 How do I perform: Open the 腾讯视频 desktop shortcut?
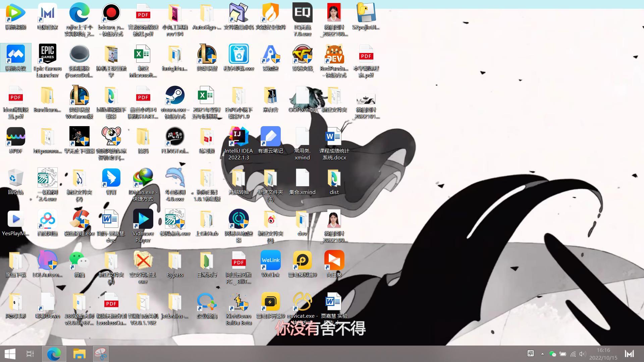(x=16, y=16)
